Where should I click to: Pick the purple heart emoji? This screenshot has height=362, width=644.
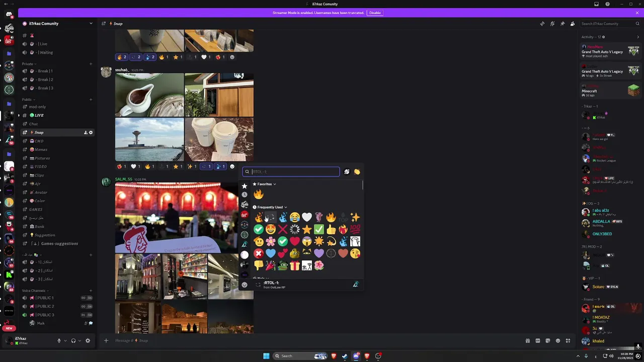click(x=319, y=253)
